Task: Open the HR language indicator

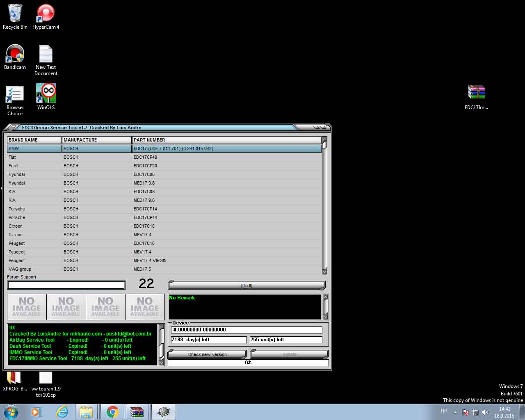Action: tap(444, 411)
